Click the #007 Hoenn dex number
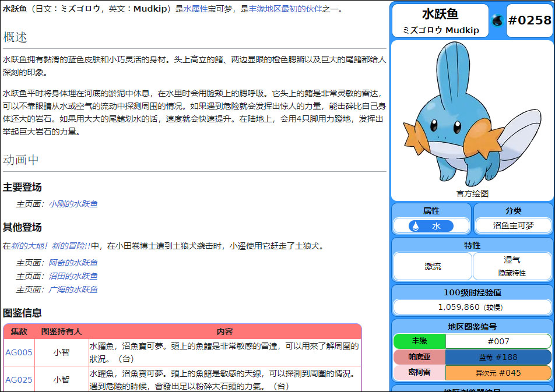Image resolution: width=555 pixels, height=392 pixels. point(498,341)
